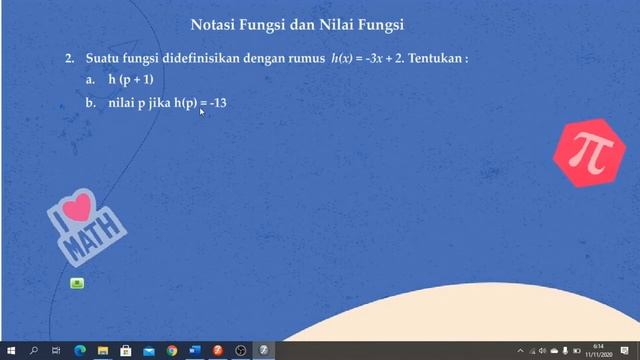Open the taskbar Search magnifier
The image size is (640, 360).
point(34,351)
